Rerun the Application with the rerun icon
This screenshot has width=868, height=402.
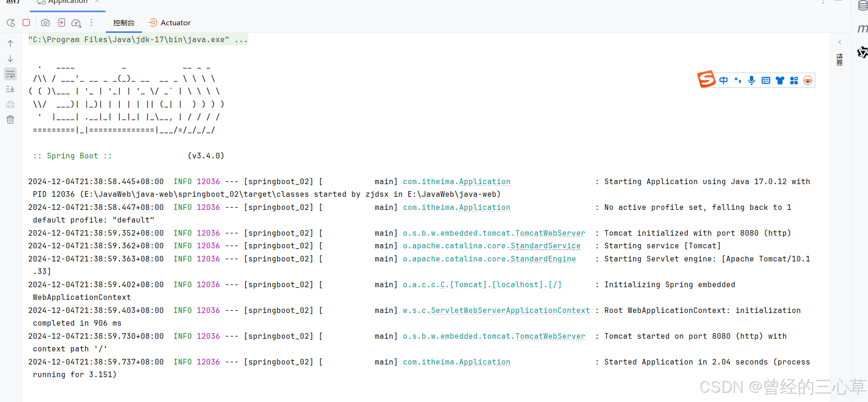11,22
